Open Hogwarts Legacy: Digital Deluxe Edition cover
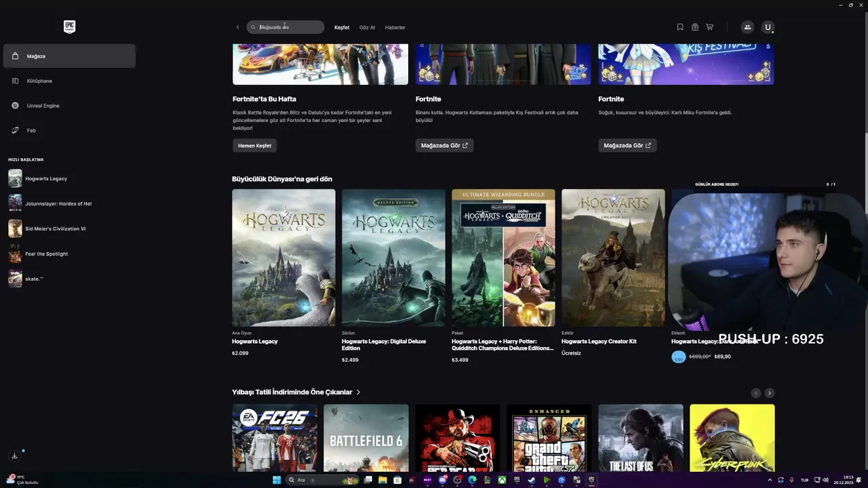868x488 pixels. pyautogui.click(x=393, y=258)
